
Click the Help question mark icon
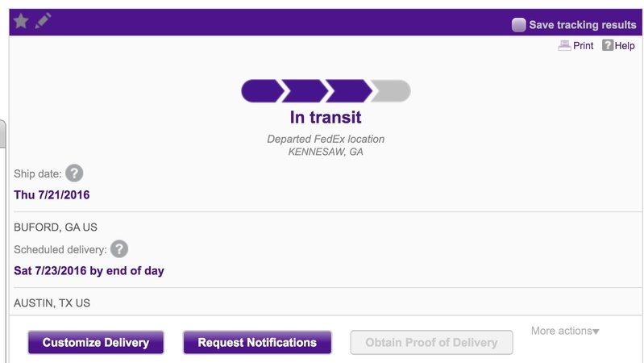[608, 45]
